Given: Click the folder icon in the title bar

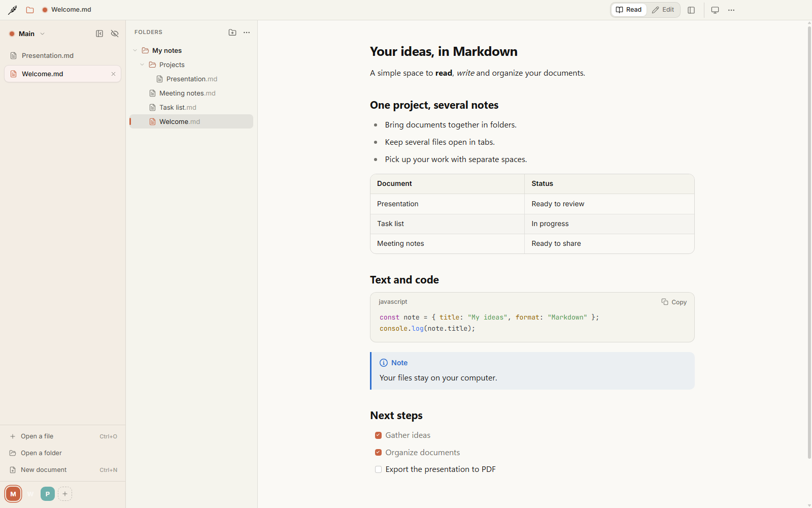Looking at the screenshot, I should [x=30, y=10].
